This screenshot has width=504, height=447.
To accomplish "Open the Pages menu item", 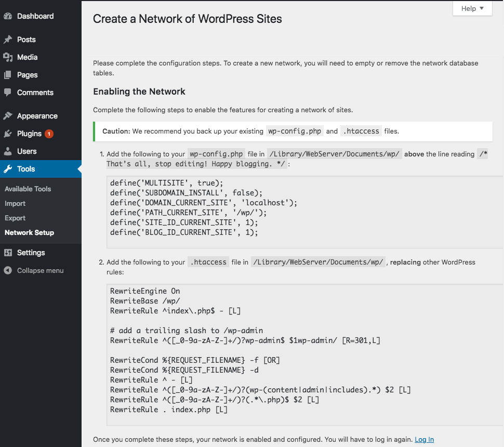I will [28, 75].
